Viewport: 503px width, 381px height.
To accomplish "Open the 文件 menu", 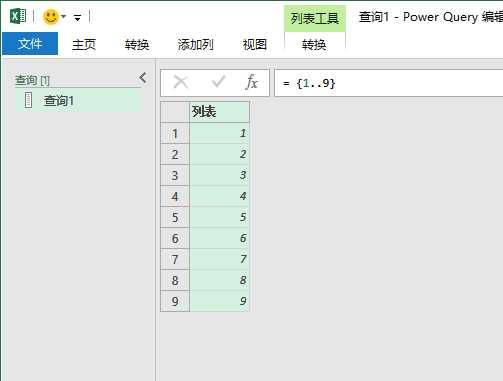I will (x=30, y=44).
